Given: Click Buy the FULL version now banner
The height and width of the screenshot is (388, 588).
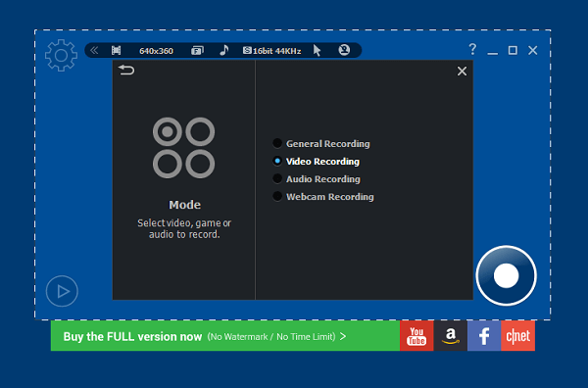Looking at the screenshot, I should click(x=225, y=336).
